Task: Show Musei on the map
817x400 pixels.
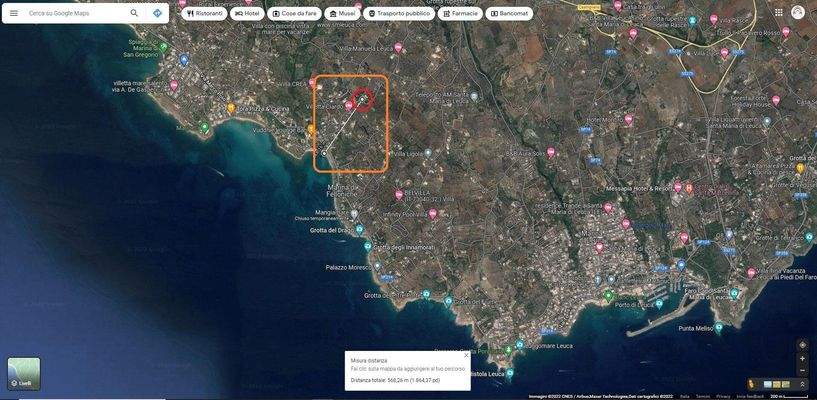Action: [343, 13]
